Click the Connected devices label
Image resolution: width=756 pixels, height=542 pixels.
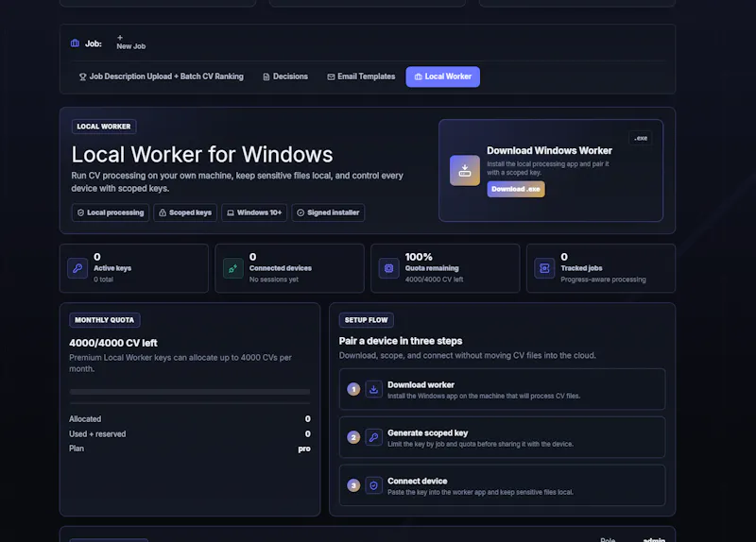pos(280,268)
